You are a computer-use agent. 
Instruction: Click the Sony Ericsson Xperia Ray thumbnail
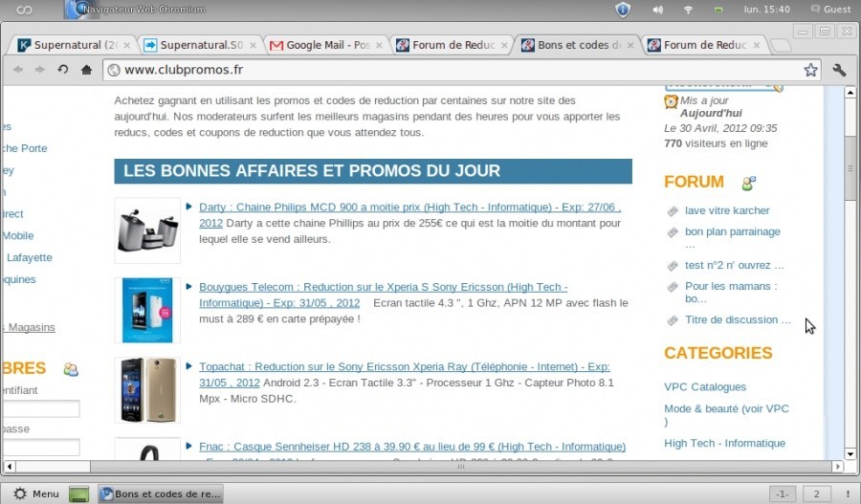pos(147,390)
